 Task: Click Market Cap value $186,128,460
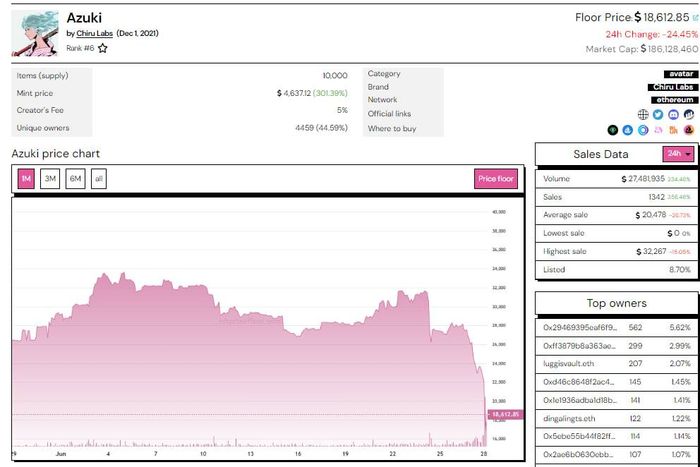669,49
